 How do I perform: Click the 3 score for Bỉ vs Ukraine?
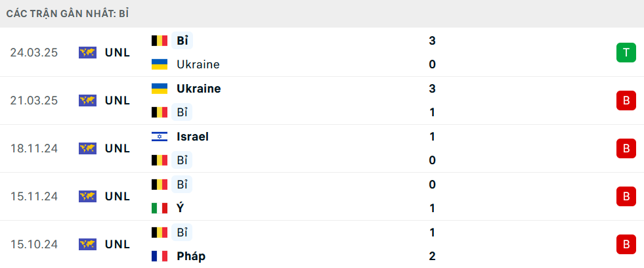tap(432, 41)
